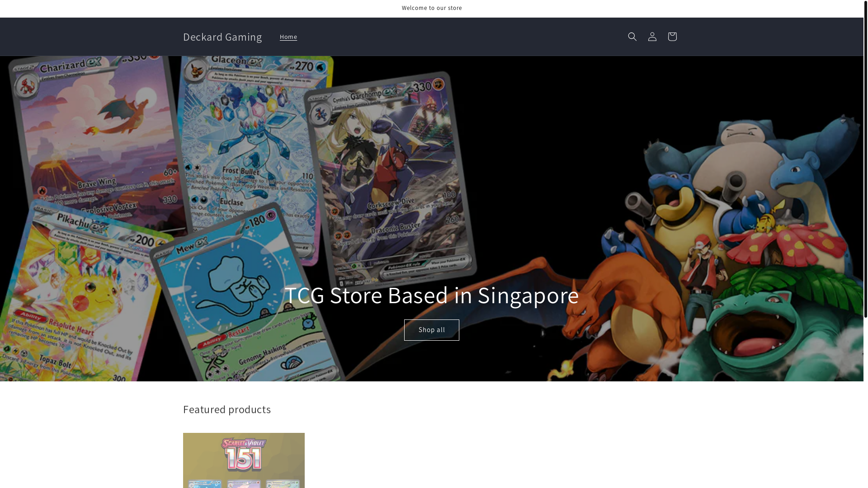Screen dimensions: 868x488
Task: Click the Deckard Gaming store logo
Action: (x=222, y=37)
